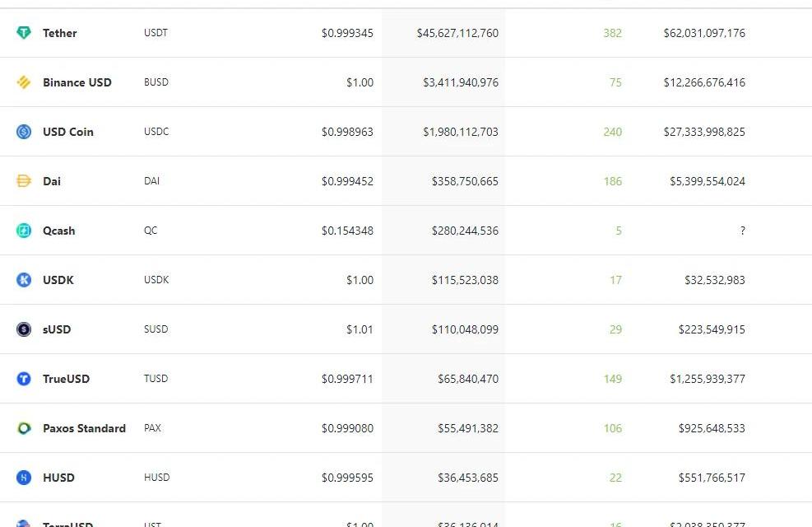Click the TrueUSD logo icon

coord(24,379)
